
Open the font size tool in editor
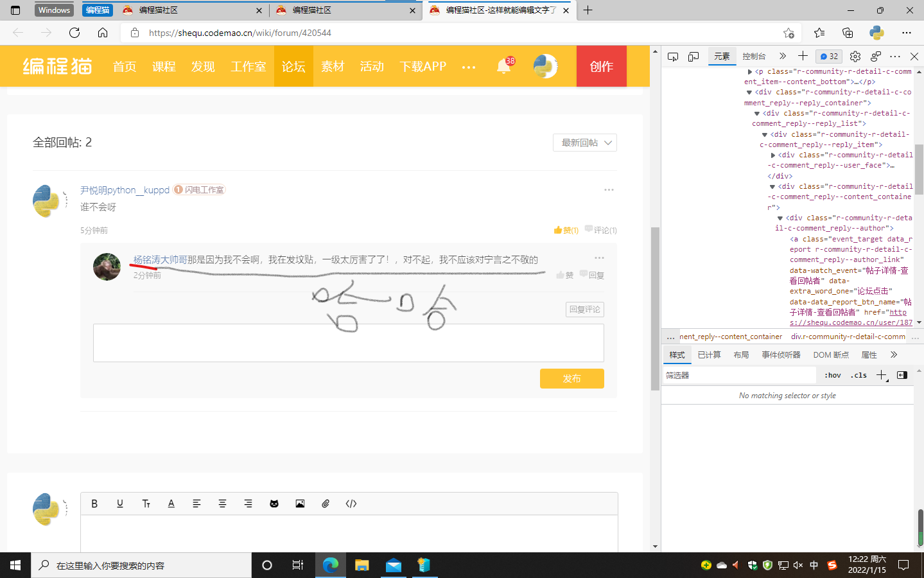(x=146, y=504)
